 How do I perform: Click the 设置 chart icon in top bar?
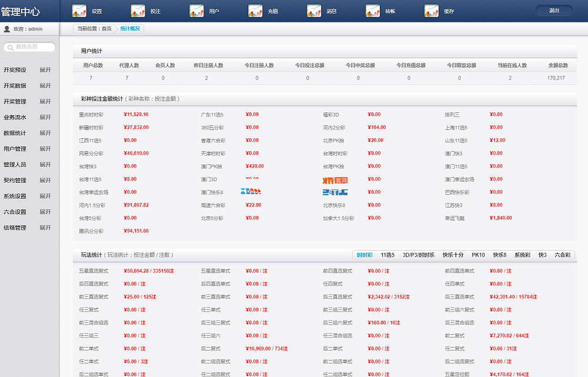coord(79,11)
